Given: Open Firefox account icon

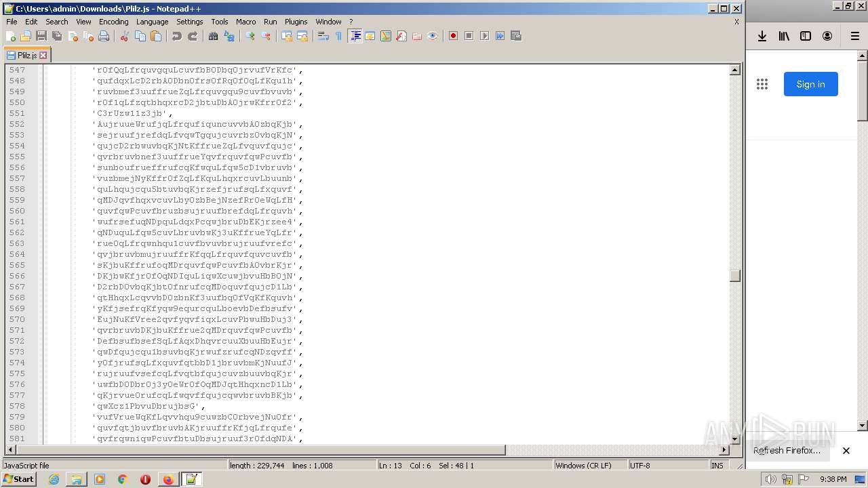Looking at the screenshot, I should (x=827, y=36).
